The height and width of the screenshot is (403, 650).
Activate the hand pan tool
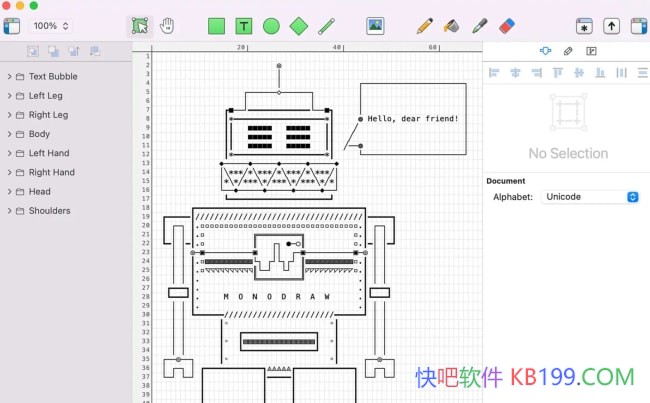(x=167, y=26)
